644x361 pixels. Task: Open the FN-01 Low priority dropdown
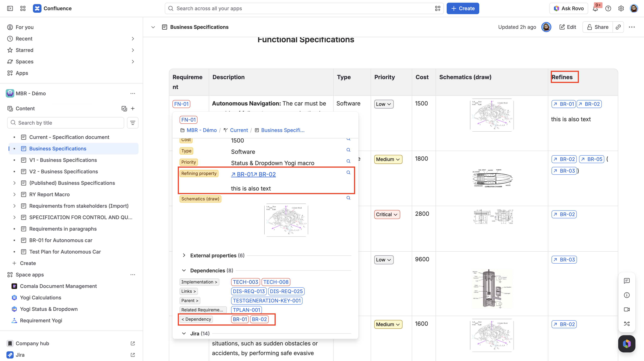pyautogui.click(x=384, y=104)
